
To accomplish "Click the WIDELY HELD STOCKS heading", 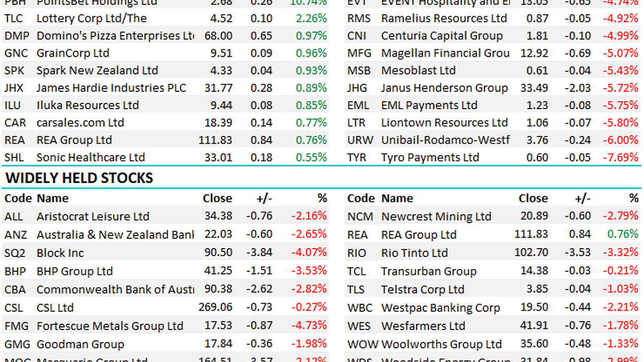I will [79, 178].
